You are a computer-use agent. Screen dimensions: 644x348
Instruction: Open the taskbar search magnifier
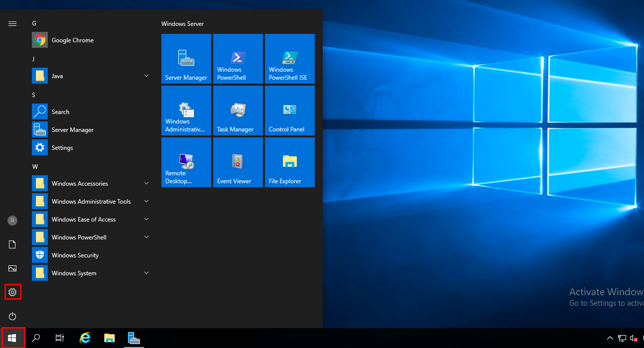tap(36, 338)
